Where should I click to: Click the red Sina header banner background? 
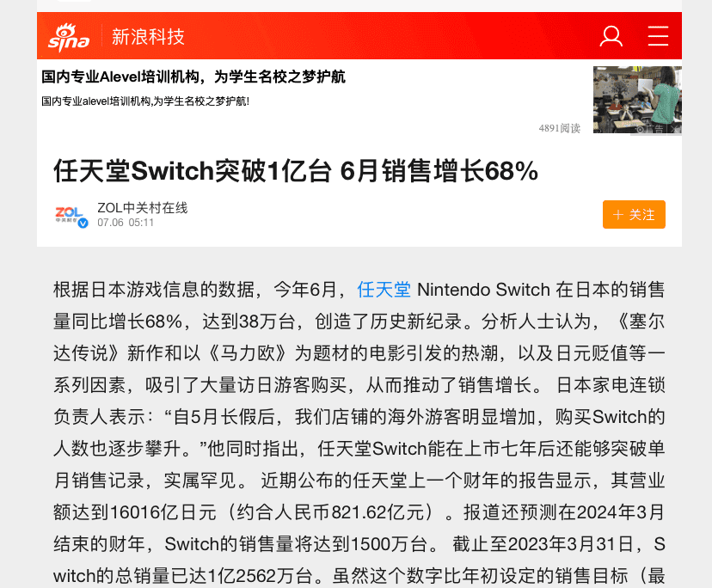pyautogui.click(x=359, y=36)
